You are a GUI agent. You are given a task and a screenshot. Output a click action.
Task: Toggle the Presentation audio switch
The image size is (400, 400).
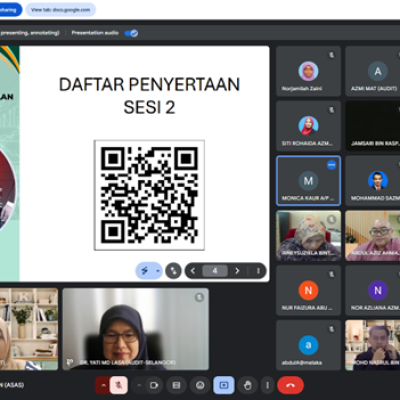(x=131, y=33)
